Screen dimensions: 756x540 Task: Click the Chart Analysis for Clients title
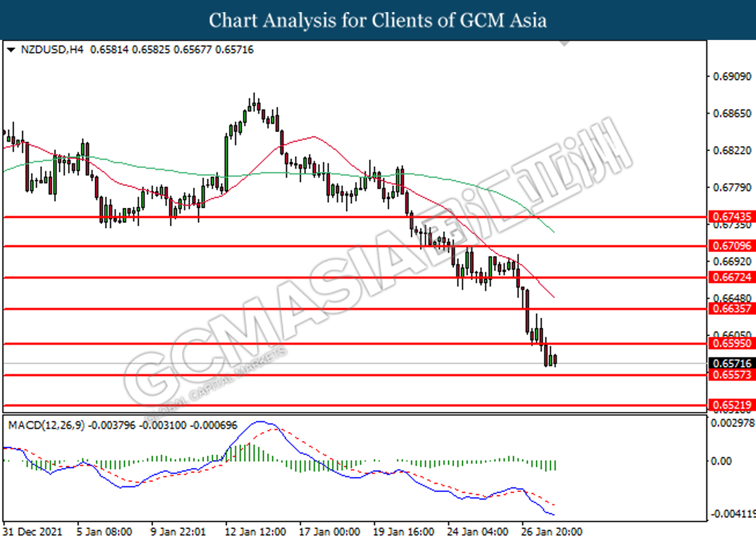point(378,20)
